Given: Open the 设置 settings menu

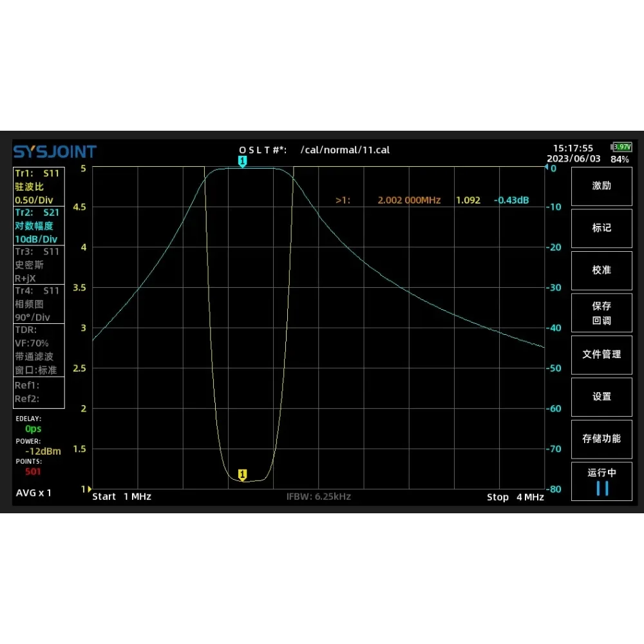Looking at the screenshot, I should tap(601, 397).
